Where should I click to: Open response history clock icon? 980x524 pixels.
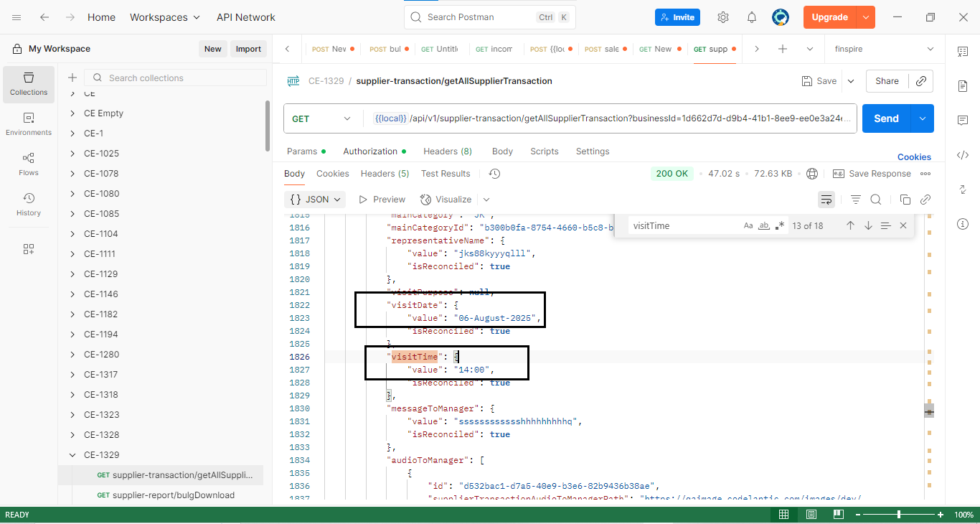click(x=494, y=174)
